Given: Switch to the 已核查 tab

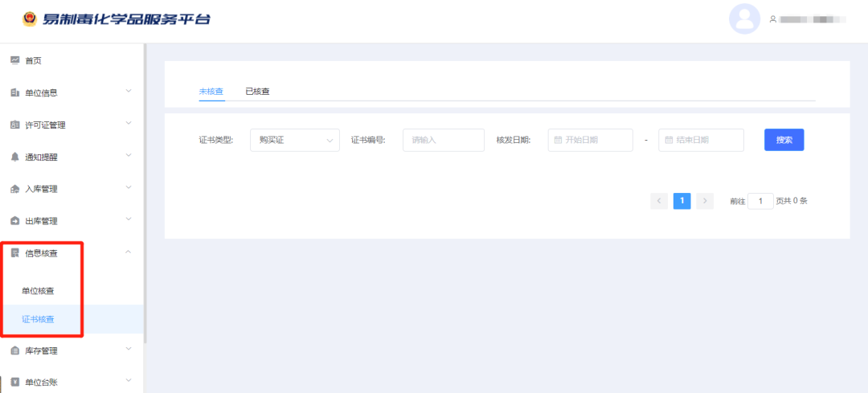Looking at the screenshot, I should point(257,92).
